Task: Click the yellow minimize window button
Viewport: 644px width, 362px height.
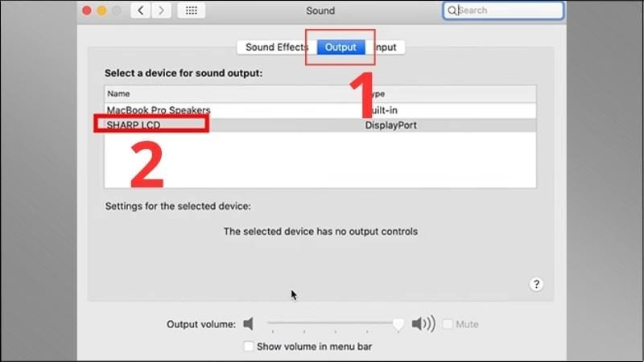Action: pos(101,10)
